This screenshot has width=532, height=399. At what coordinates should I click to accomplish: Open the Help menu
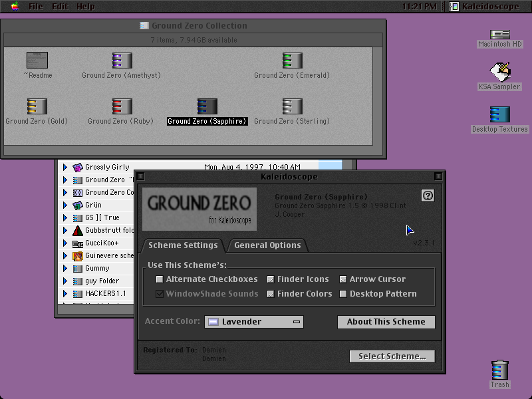pos(86,7)
